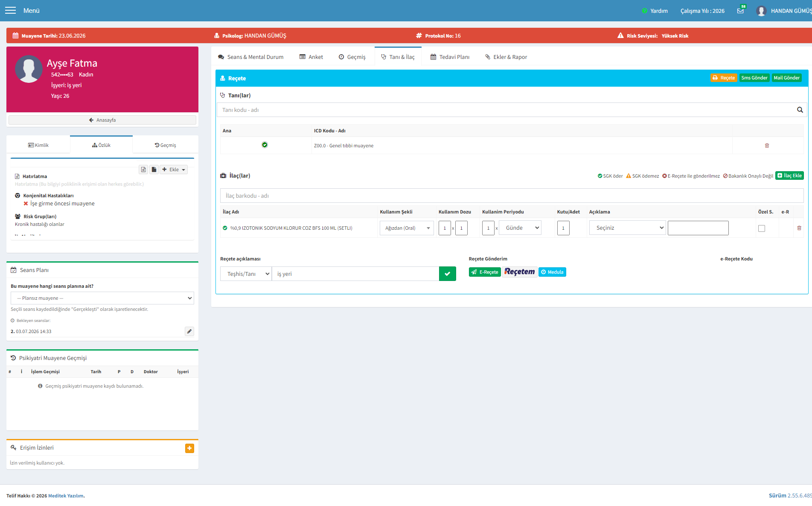Toggle the Özel S. checkbox for the drug
This screenshot has height=506, width=812.
tap(761, 228)
